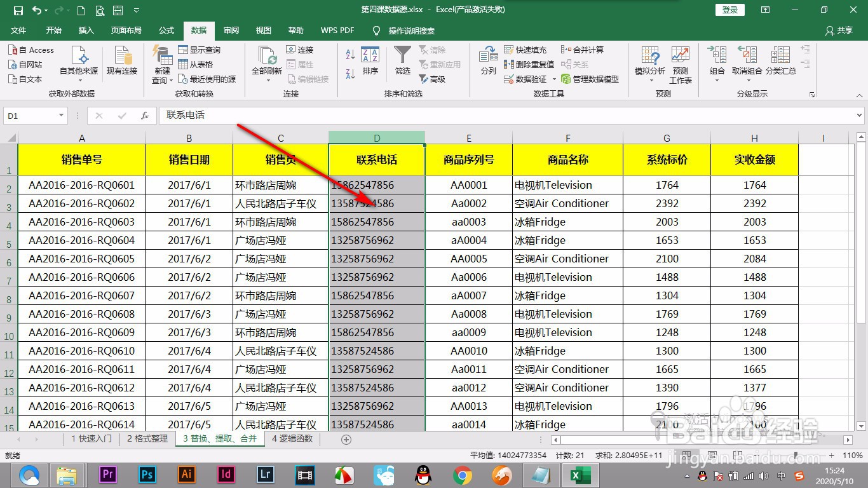This screenshot has width=868, height=488.
Task: Open Advanced filter (高级)
Action: [432, 79]
